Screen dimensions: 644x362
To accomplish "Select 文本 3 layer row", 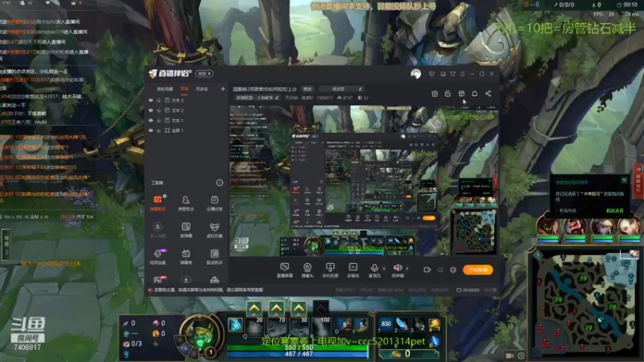I will (x=187, y=100).
